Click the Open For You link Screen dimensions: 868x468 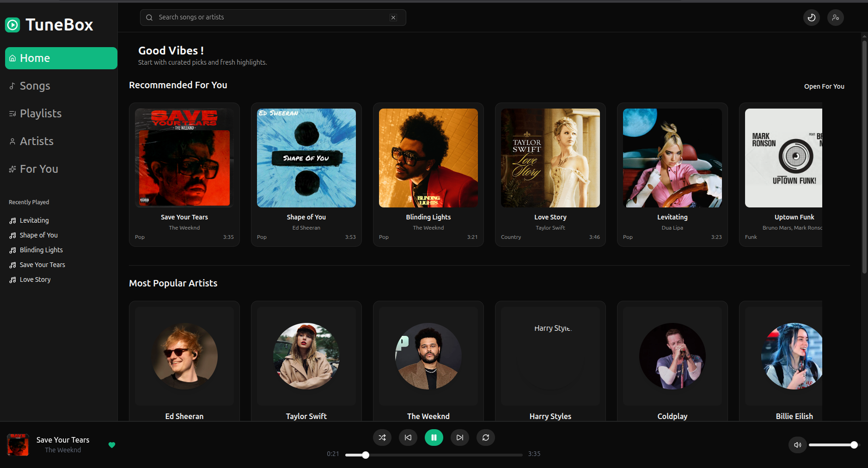tap(824, 86)
